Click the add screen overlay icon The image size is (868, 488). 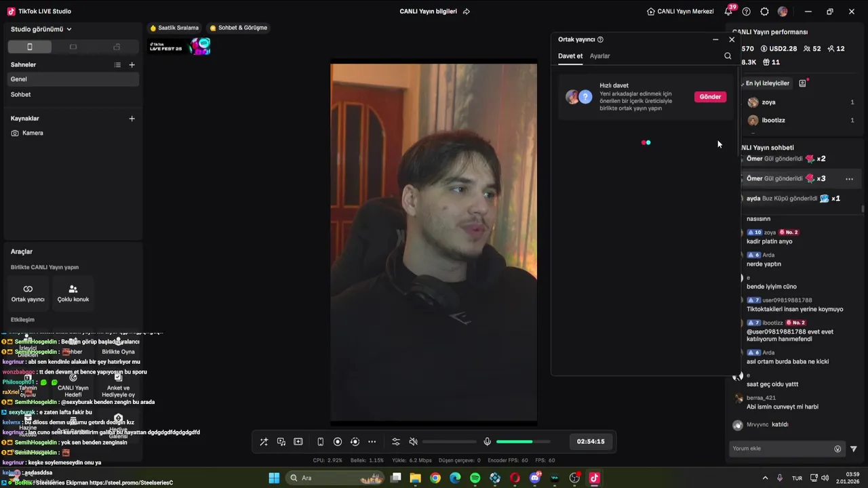point(298,442)
